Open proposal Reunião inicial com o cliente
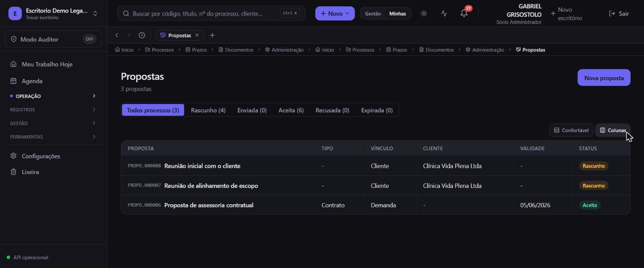The height and width of the screenshot is (268, 644). (202, 166)
